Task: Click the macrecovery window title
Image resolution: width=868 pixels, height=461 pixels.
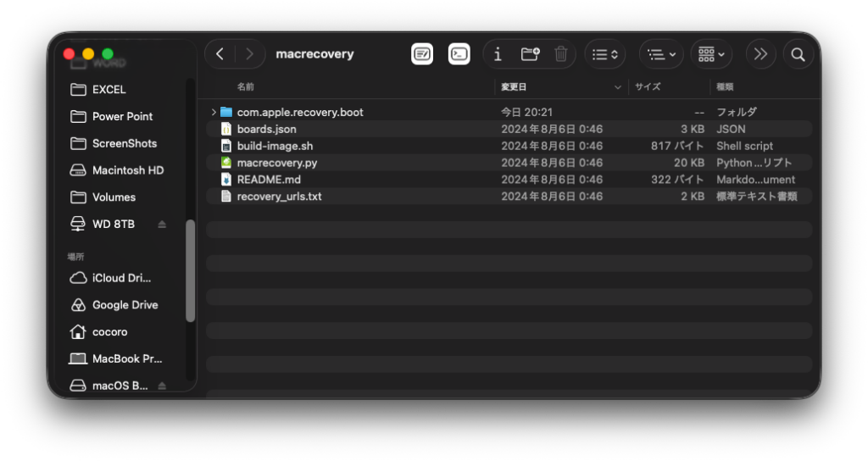Action: 314,53
